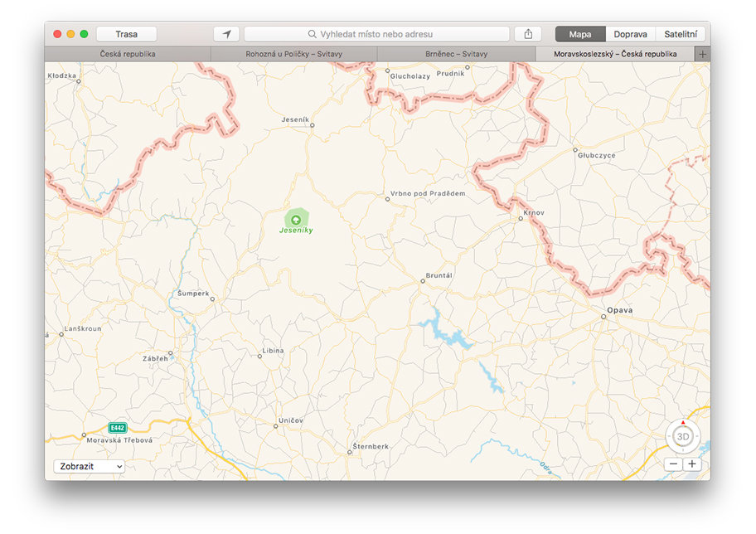Select the Rohozná u Poličky – Svitavy tab

[x=294, y=54]
